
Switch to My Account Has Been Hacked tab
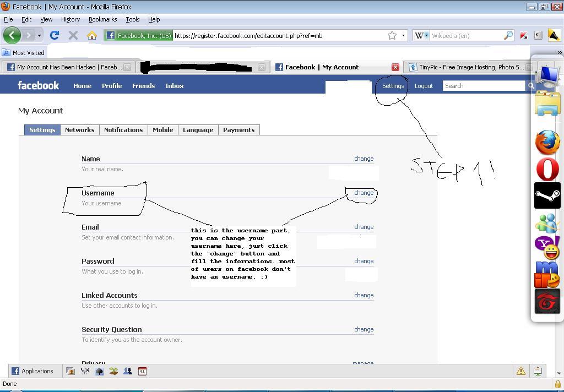(68, 67)
